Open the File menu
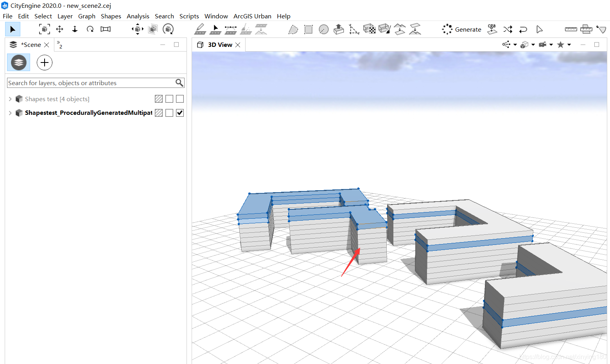 pos(7,16)
